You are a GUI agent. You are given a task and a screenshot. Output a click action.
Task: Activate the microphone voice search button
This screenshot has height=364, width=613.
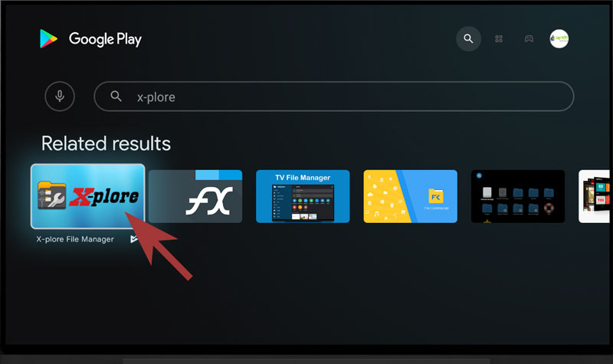click(x=60, y=97)
